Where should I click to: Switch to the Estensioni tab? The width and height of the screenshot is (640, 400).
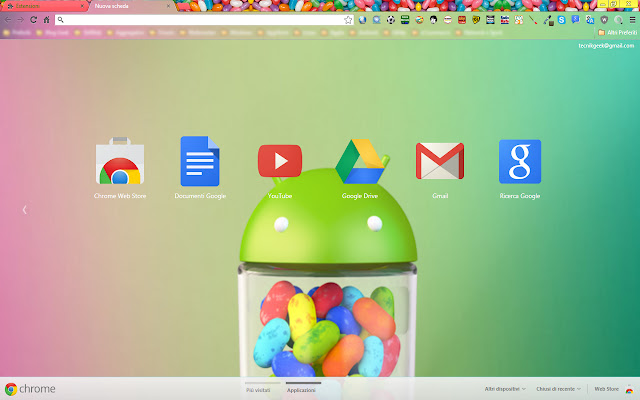[43, 6]
